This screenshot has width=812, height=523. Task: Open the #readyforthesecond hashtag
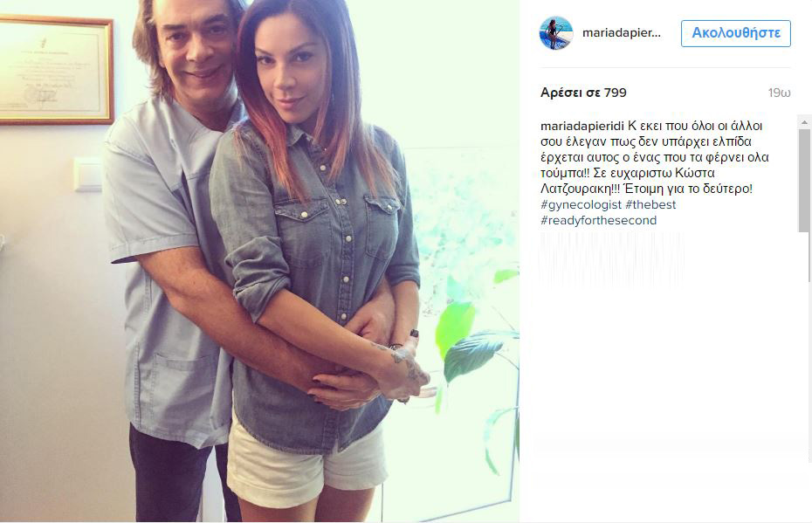pos(599,220)
